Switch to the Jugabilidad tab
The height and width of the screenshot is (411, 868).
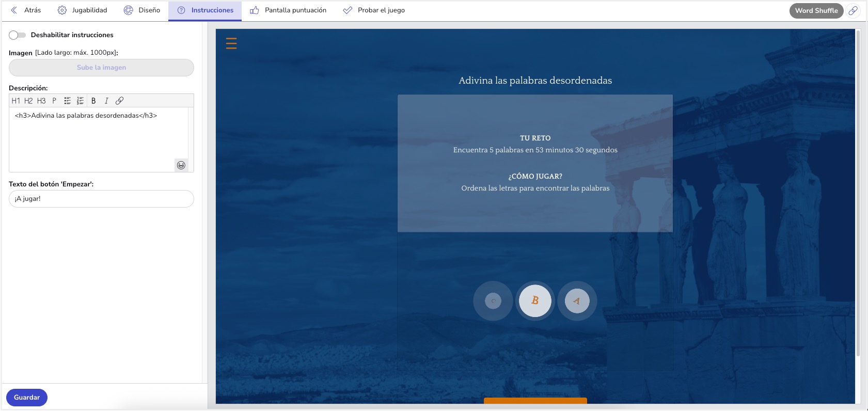(83, 10)
